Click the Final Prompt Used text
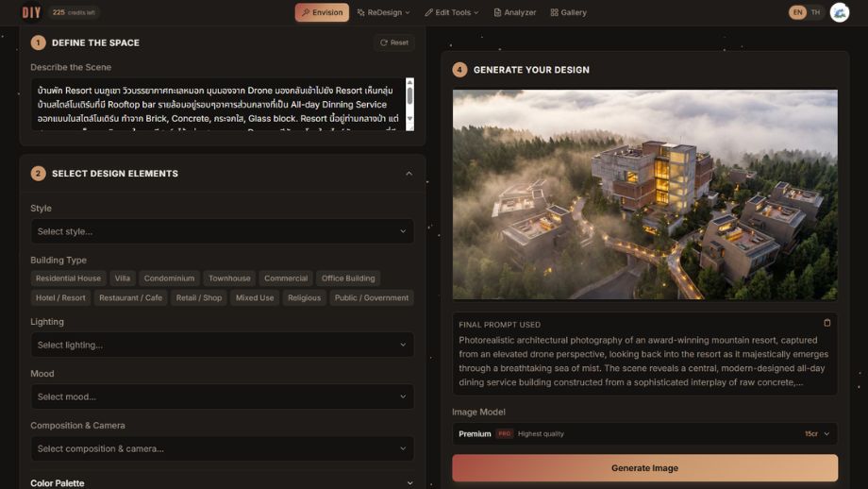Viewport: 868px width, 489px height. (499, 325)
